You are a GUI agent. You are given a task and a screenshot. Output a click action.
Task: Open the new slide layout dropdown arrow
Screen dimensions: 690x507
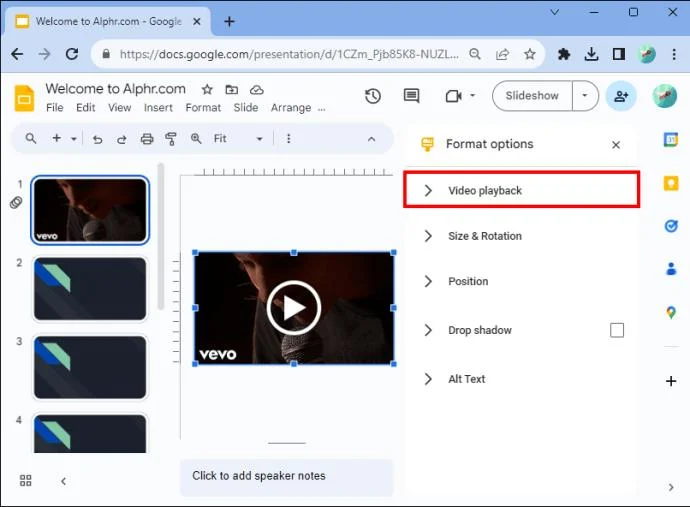pos(73,139)
